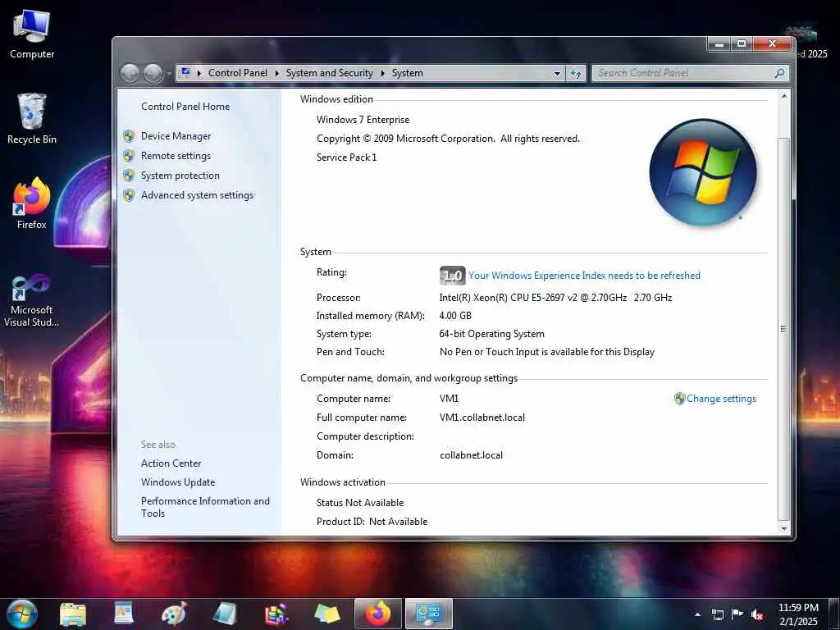
Task: Click the shield icon beside Advanced system settings
Action: click(129, 195)
